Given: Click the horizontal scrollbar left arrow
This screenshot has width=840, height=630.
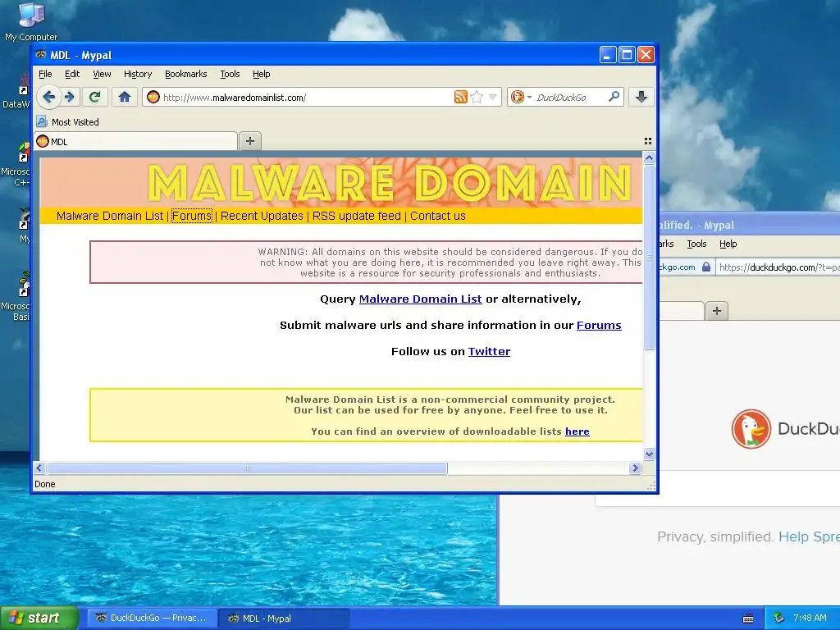Looking at the screenshot, I should pos(39,468).
